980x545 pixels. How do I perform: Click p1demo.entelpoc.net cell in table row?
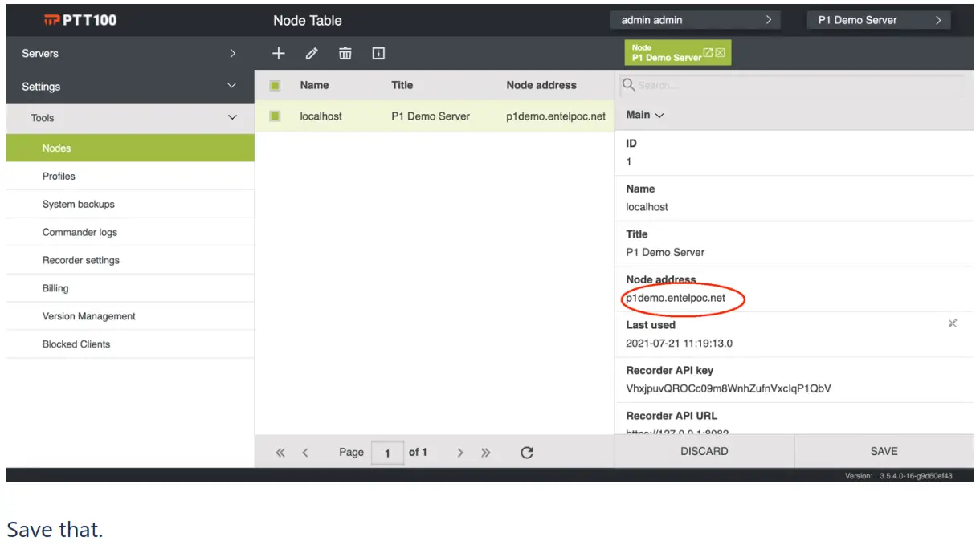[556, 116]
